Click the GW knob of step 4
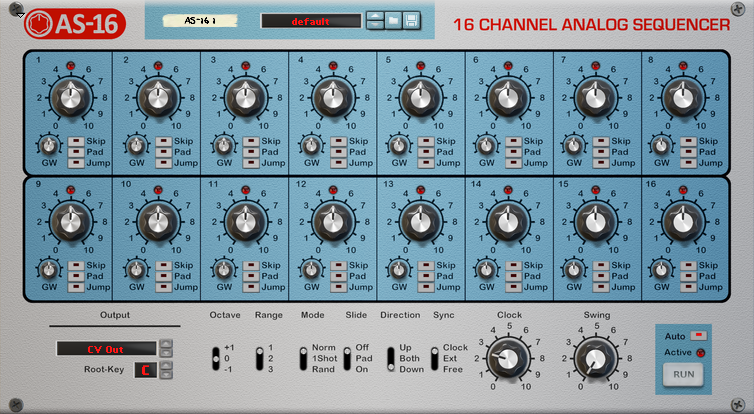This screenshot has height=414, width=754. click(x=311, y=145)
